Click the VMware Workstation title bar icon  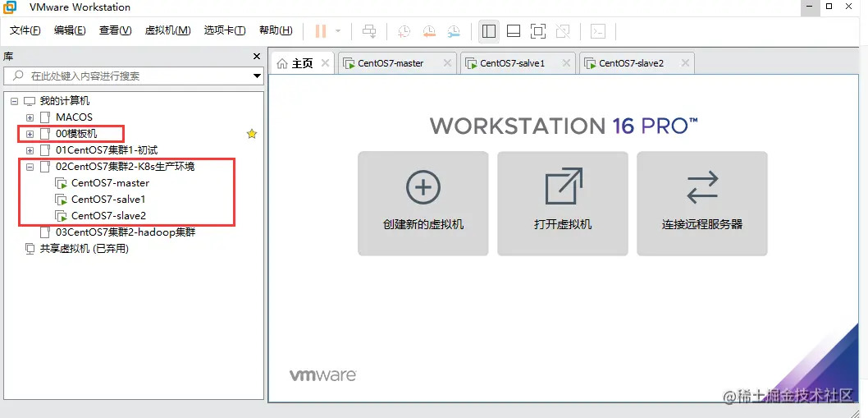(11, 7)
